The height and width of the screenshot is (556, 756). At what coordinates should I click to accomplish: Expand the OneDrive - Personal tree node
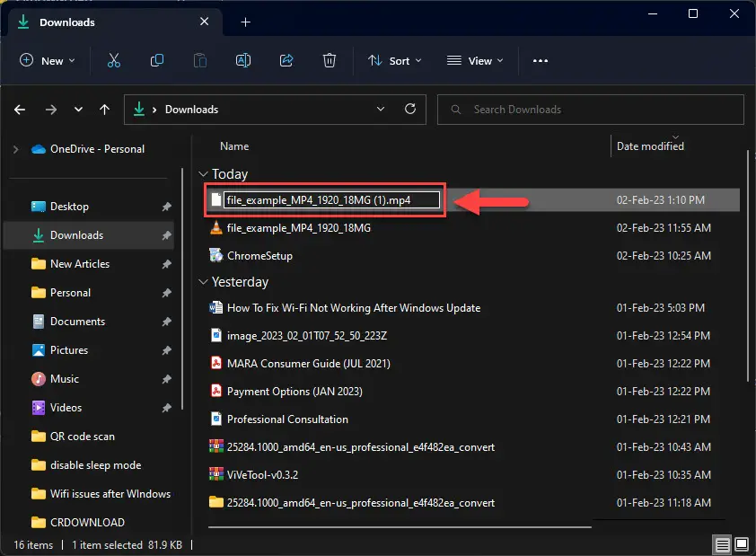(15, 149)
